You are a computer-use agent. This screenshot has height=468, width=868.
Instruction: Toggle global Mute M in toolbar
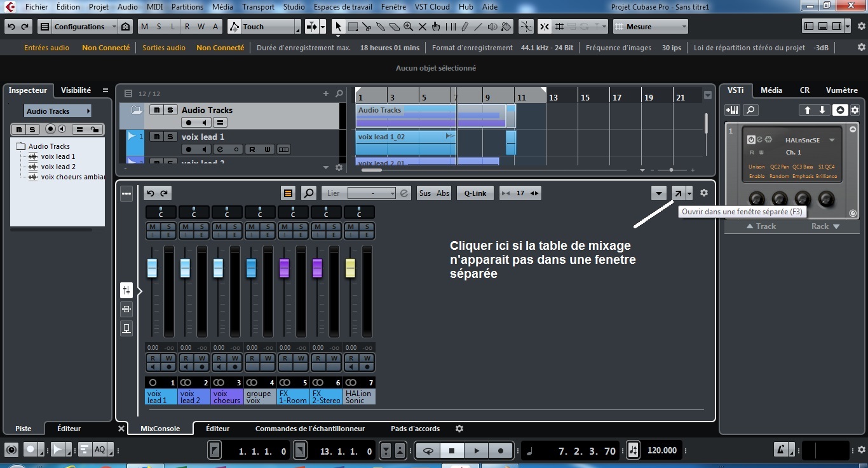coord(145,27)
